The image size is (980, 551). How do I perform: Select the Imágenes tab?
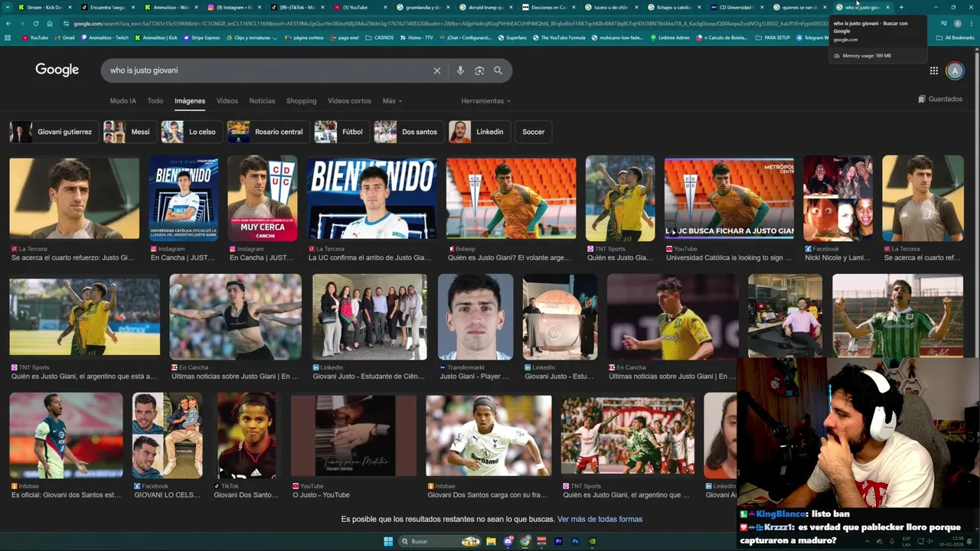coord(190,101)
